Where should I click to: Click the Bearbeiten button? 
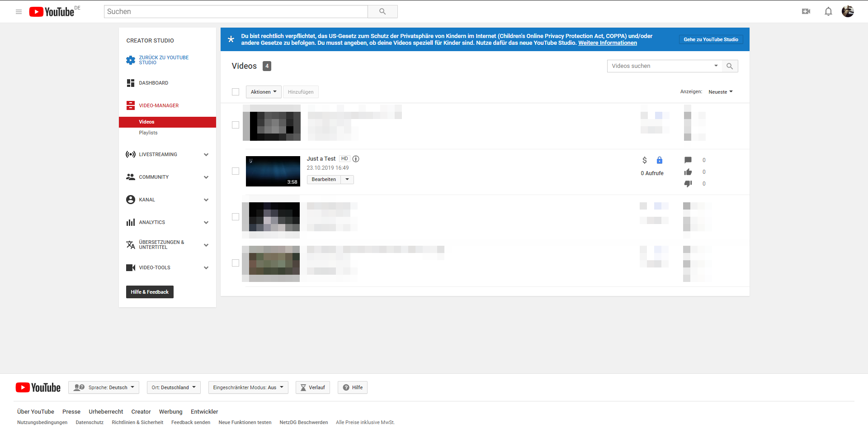(324, 180)
